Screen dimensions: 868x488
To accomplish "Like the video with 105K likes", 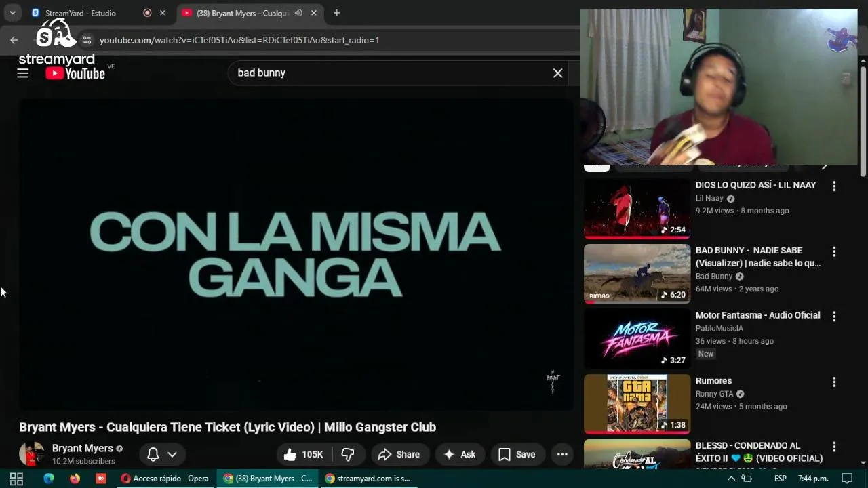I will point(303,454).
